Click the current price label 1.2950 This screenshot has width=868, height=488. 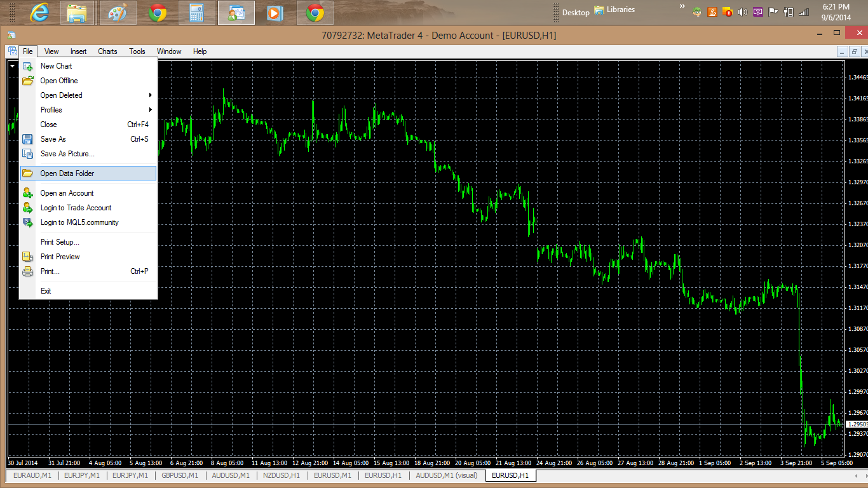857,424
